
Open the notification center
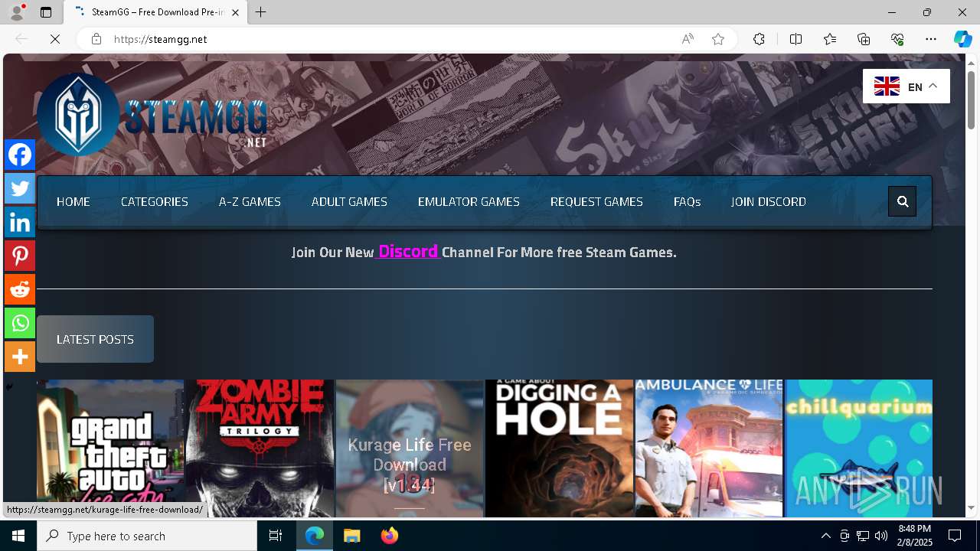tap(955, 536)
